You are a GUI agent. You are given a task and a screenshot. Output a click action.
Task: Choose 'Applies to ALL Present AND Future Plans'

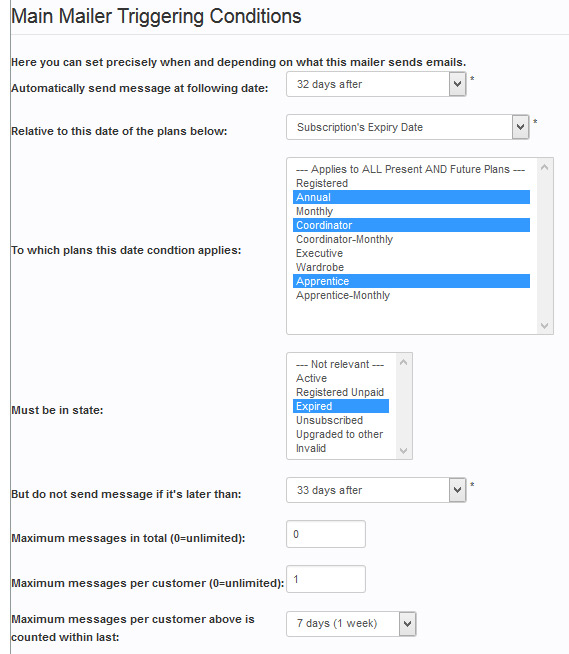pyautogui.click(x=411, y=169)
